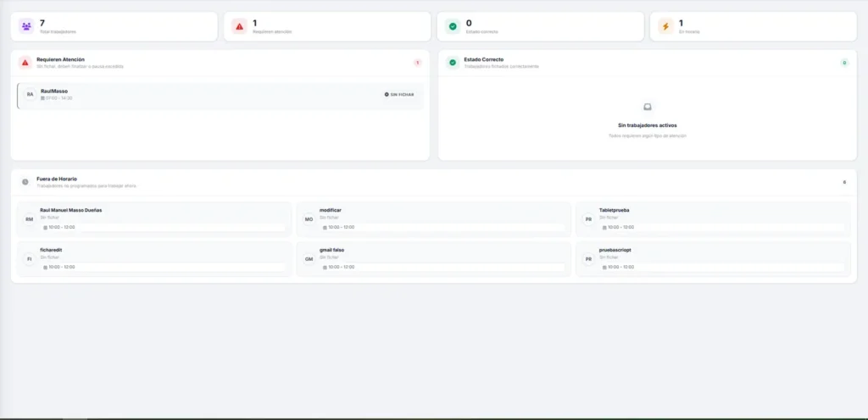The image size is (868, 420).
Task: Click the red warning icon in 'Requieren atención' stat card
Action: click(x=239, y=26)
